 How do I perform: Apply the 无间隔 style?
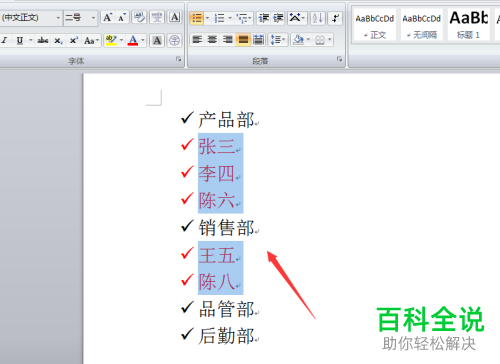(x=421, y=25)
